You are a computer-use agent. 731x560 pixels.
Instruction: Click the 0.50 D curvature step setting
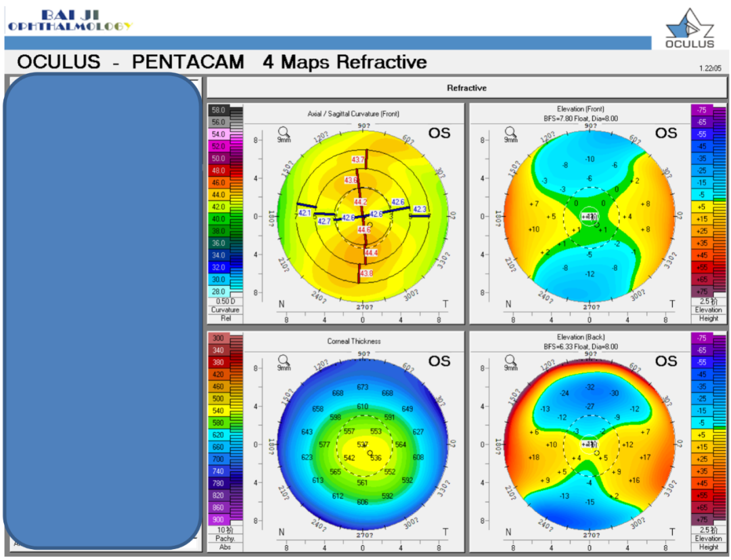coord(225,301)
